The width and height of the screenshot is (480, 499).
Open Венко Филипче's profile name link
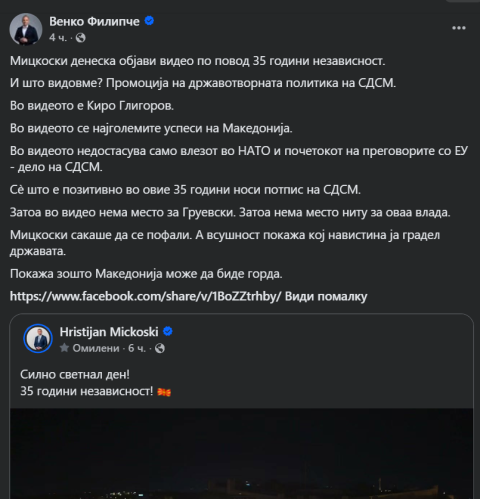point(94,21)
